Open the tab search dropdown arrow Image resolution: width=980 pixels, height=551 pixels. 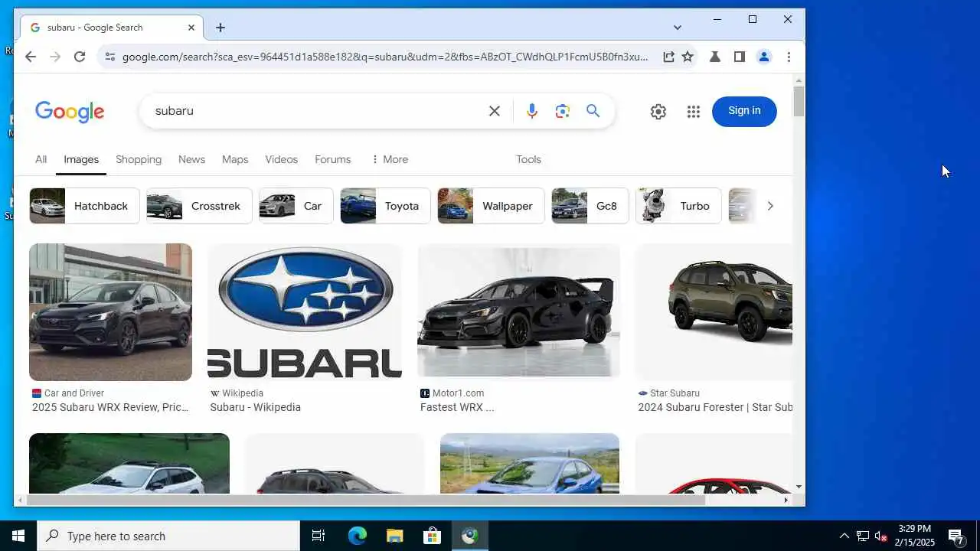point(678,28)
